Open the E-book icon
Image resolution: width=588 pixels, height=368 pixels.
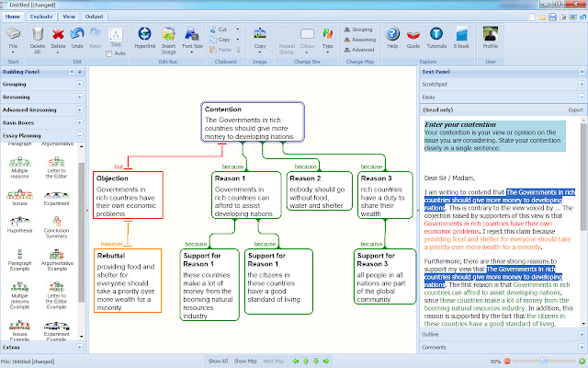click(461, 34)
